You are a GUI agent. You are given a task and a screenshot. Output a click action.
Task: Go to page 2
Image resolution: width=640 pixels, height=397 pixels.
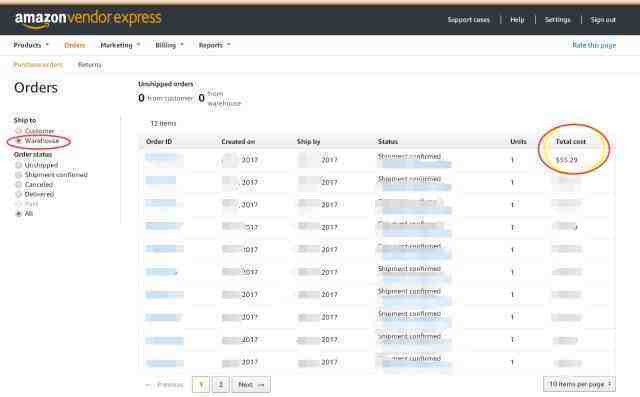tap(220, 385)
